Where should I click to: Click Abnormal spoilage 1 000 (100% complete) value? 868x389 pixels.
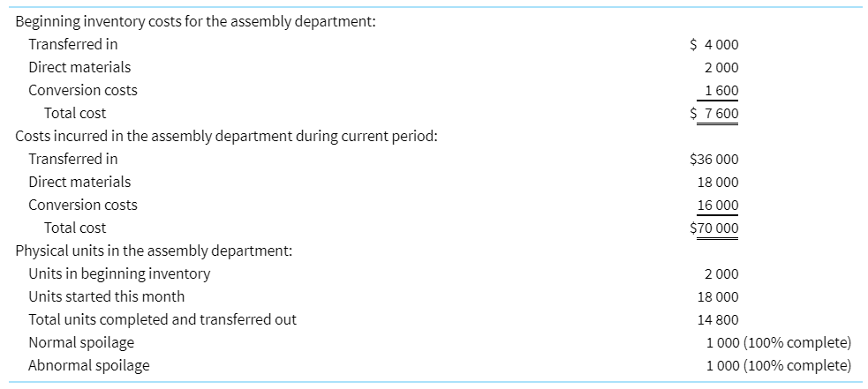778,366
